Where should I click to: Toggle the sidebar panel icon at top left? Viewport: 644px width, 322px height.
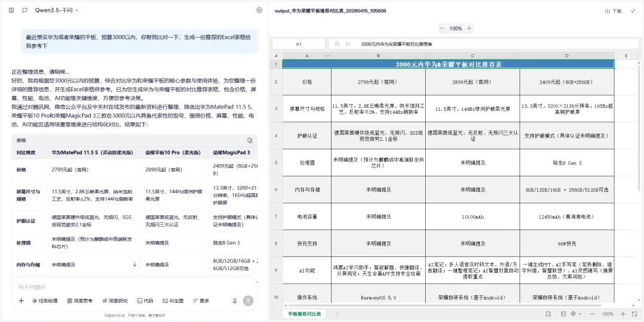[x=11, y=10]
